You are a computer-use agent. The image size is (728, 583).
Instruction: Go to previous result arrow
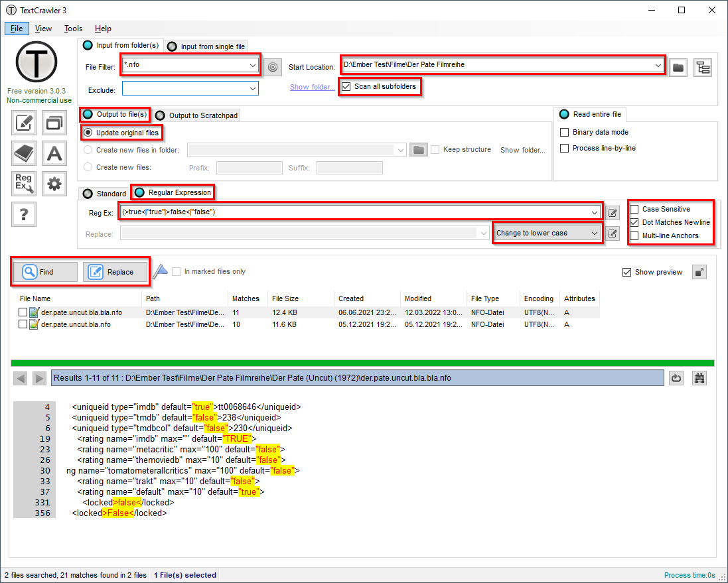tap(21, 378)
